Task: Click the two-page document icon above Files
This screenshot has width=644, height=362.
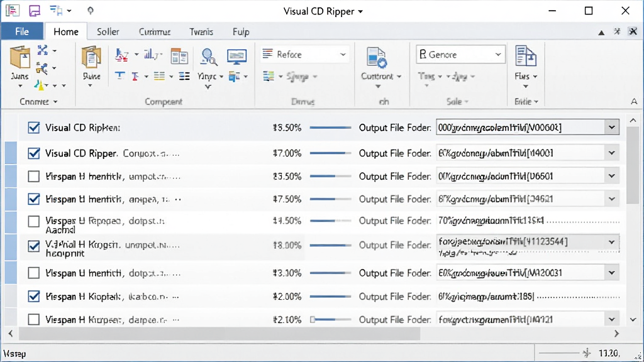Action: point(526,56)
